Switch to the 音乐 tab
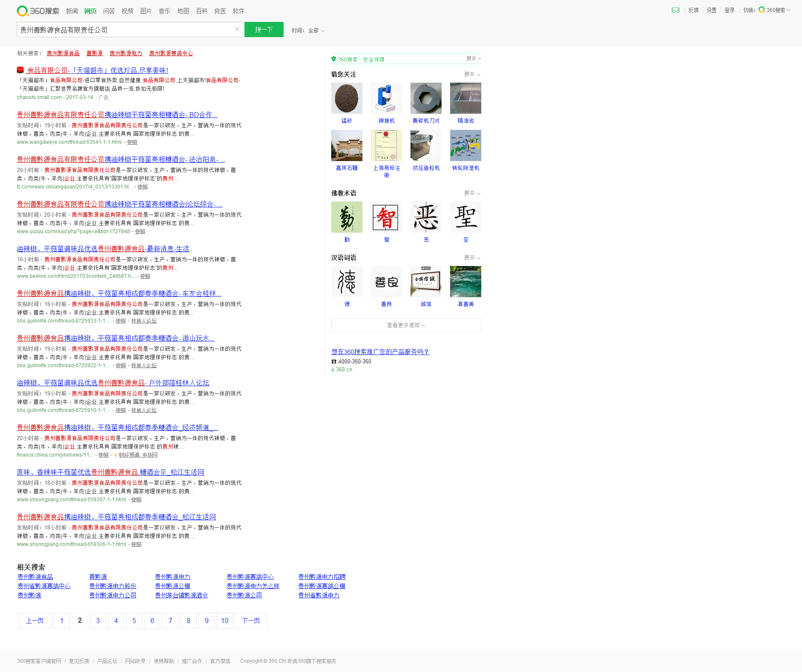 tap(164, 11)
